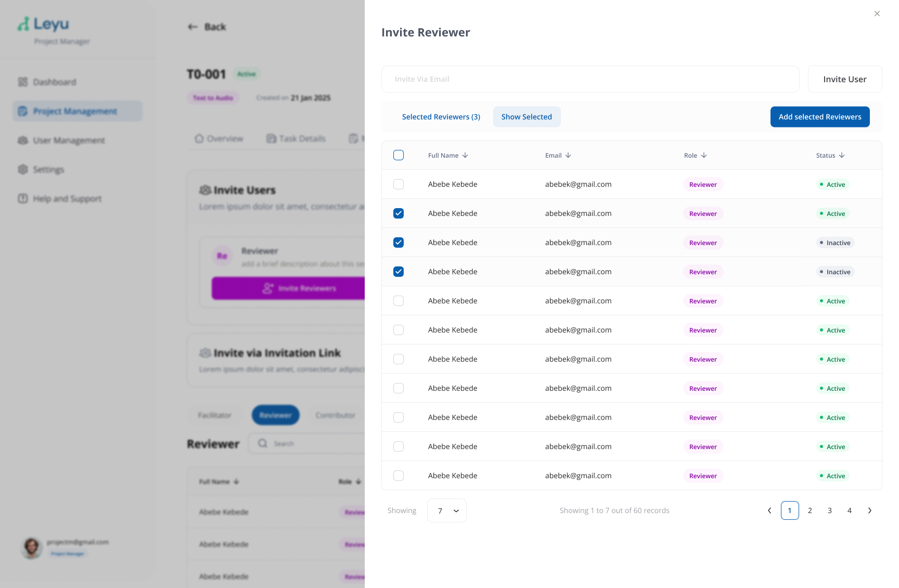Click the Invite User button
The width and height of the screenshot is (899, 588).
coord(844,79)
